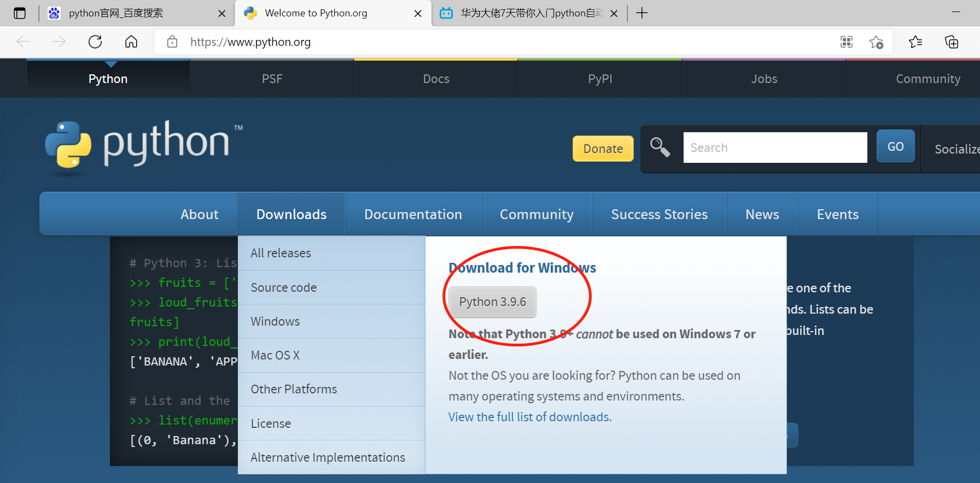The image size is (980, 483).
Task: Close the 华为大佬7天 tab
Action: [614, 14]
